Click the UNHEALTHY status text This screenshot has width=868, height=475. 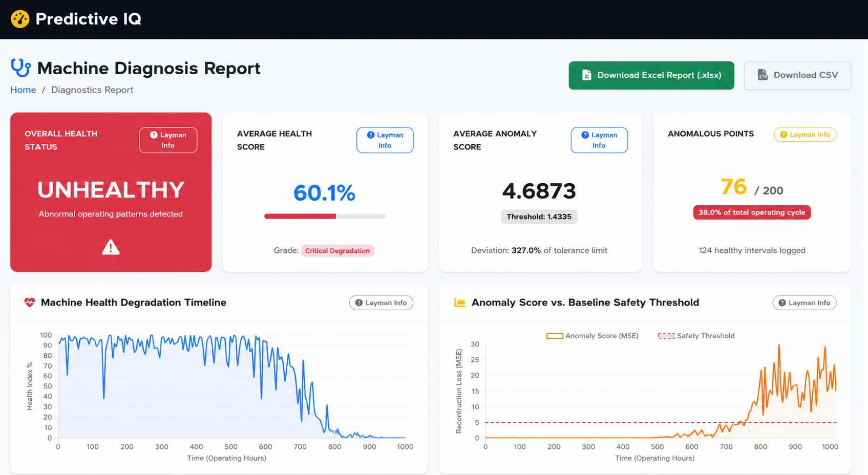(x=111, y=190)
